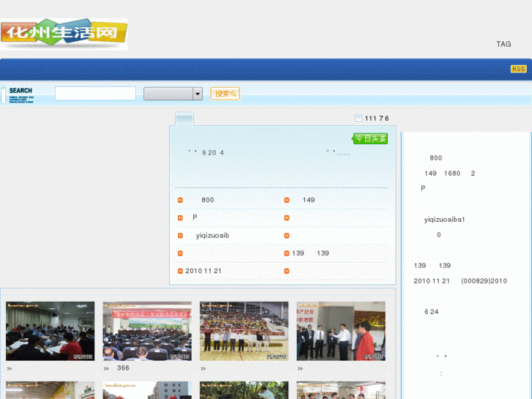Viewport: 532px width, 399px height.
Task: Open the red banner meeting photo thumbnail
Action: [x=147, y=331]
